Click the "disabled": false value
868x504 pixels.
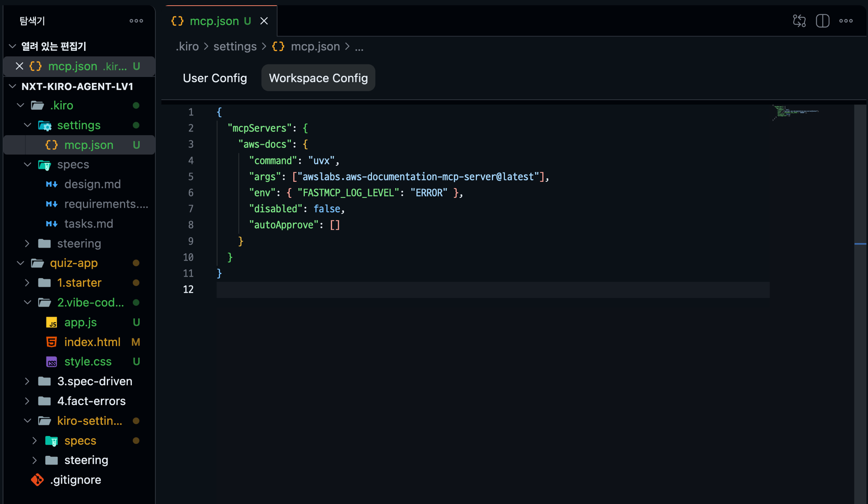coord(327,209)
